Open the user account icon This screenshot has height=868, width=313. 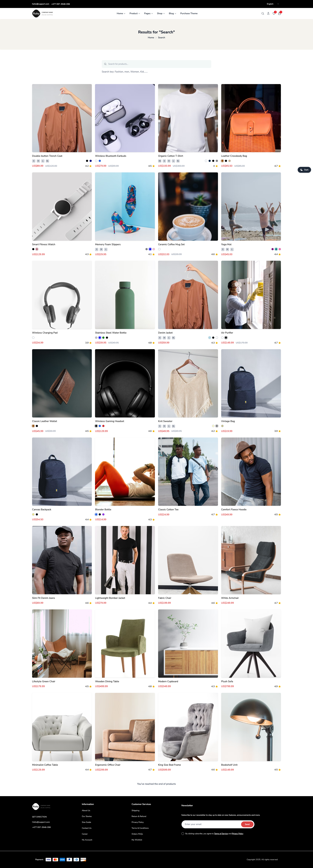click(268, 14)
